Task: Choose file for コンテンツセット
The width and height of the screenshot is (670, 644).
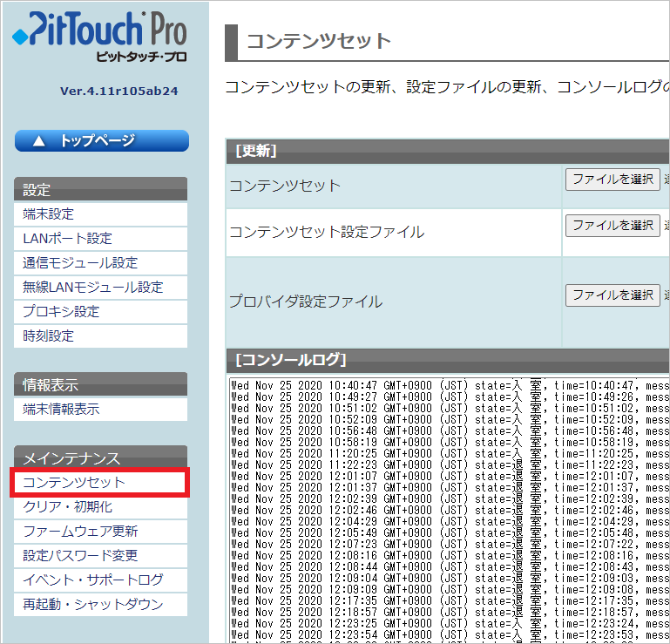Action: [612, 180]
